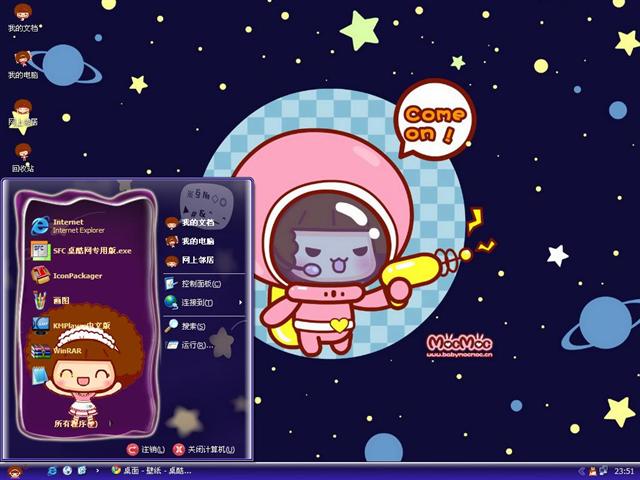
Task: Click the globe browser quick launch icon
Action: [67, 471]
